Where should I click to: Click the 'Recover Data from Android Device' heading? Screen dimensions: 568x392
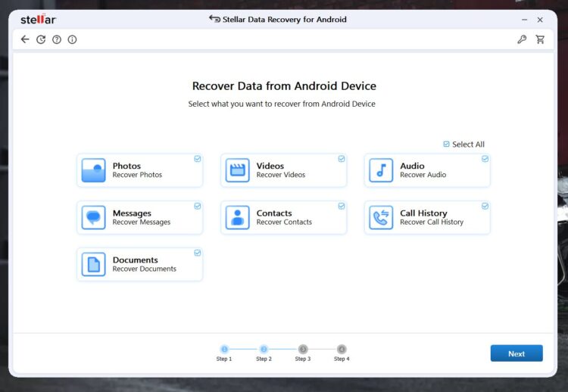coord(284,86)
